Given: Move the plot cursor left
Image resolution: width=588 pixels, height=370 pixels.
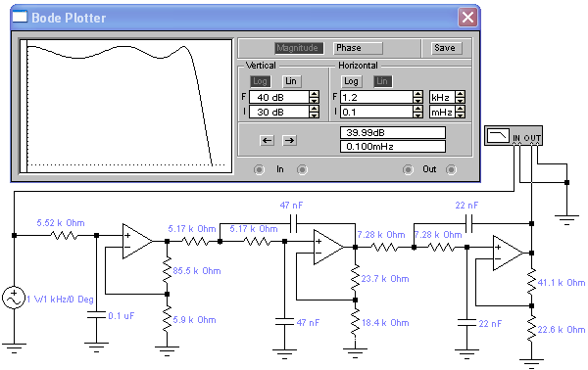Looking at the screenshot, I should (267, 140).
